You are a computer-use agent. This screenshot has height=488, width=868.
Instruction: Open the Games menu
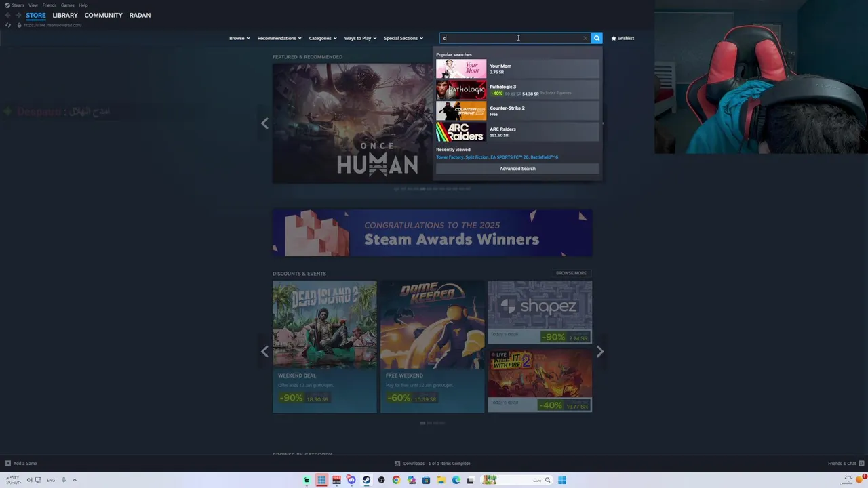[68, 5]
